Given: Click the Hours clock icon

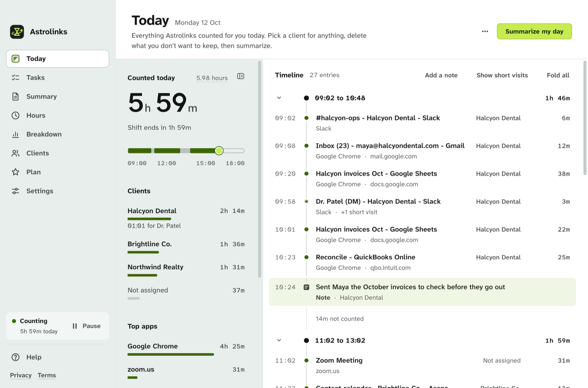Looking at the screenshot, I should click(x=15, y=115).
